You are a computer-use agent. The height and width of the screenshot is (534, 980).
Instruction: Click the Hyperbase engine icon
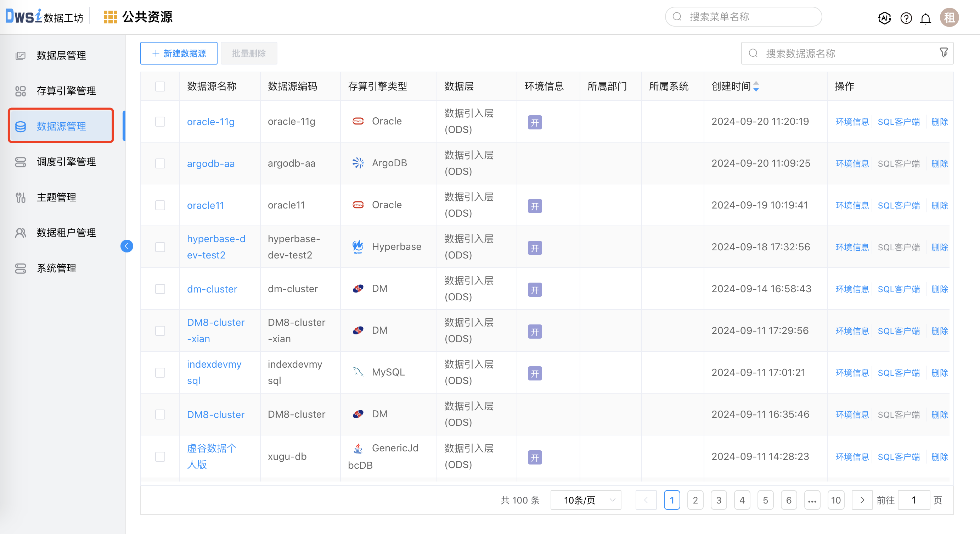(x=358, y=246)
